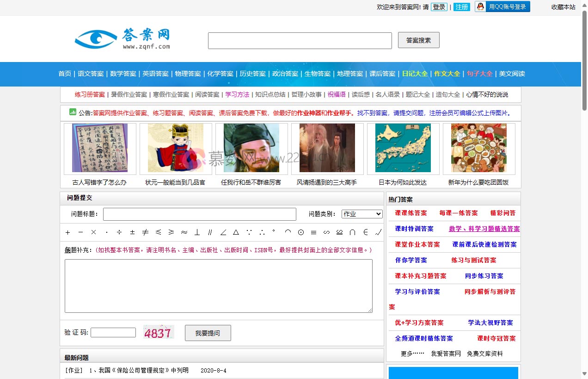Image resolution: width=588 pixels, height=379 pixels.
Task: Select the 日记大全 menu item
Action: 415,74
